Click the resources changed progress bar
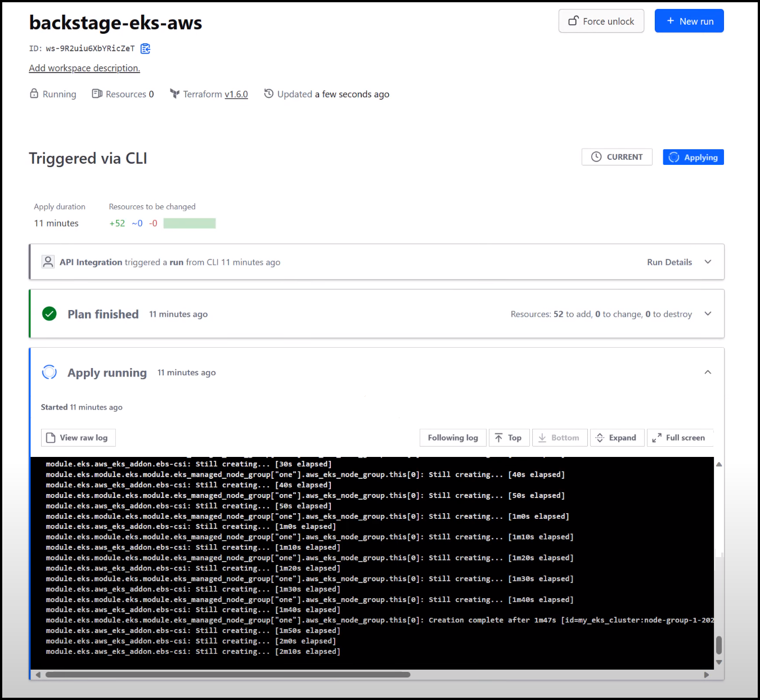Screen dimensions: 760x700 pyautogui.click(x=189, y=223)
